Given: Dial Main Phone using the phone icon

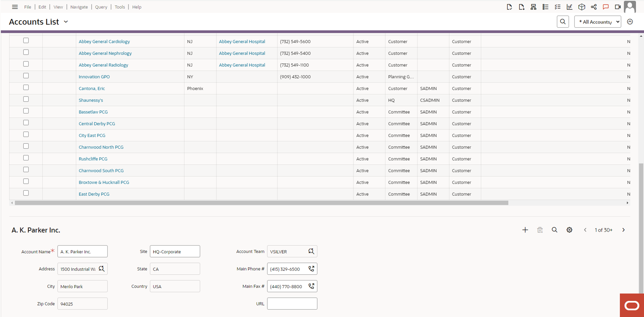Looking at the screenshot, I should pyautogui.click(x=311, y=269).
